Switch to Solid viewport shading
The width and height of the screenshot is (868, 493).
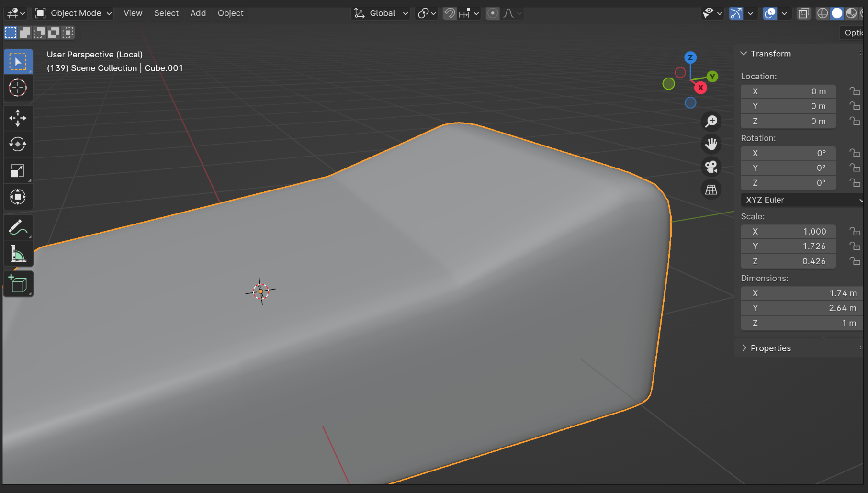tap(837, 13)
